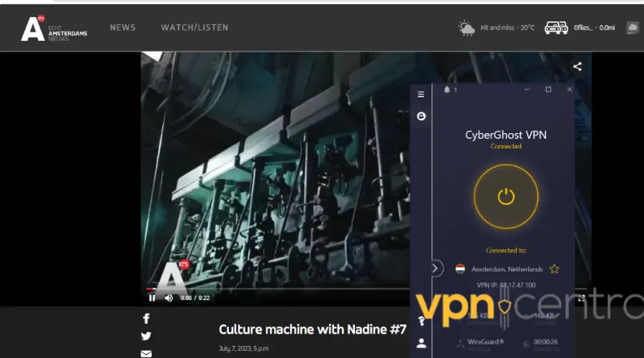Pause the video playback
The width and height of the screenshot is (644, 358).
[152, 298]
